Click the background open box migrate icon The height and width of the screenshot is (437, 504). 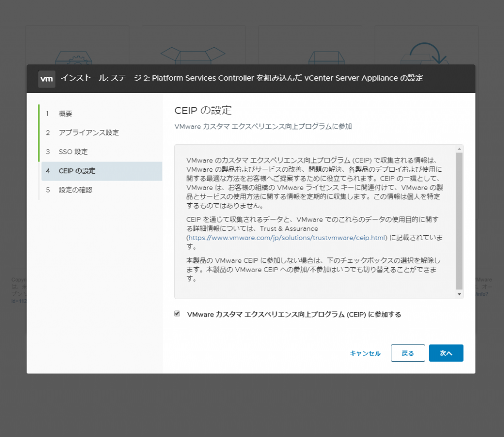pos(192,56)
